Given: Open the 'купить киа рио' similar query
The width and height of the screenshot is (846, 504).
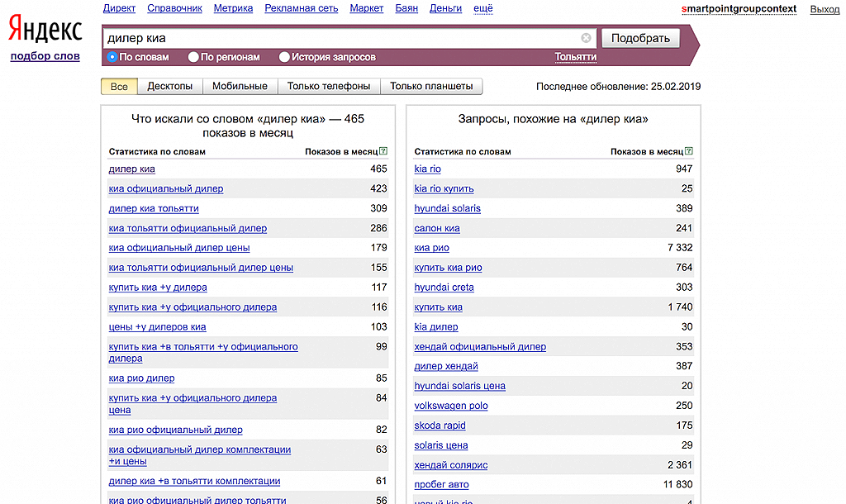Looking at the screenshot, I should point(448,268).
